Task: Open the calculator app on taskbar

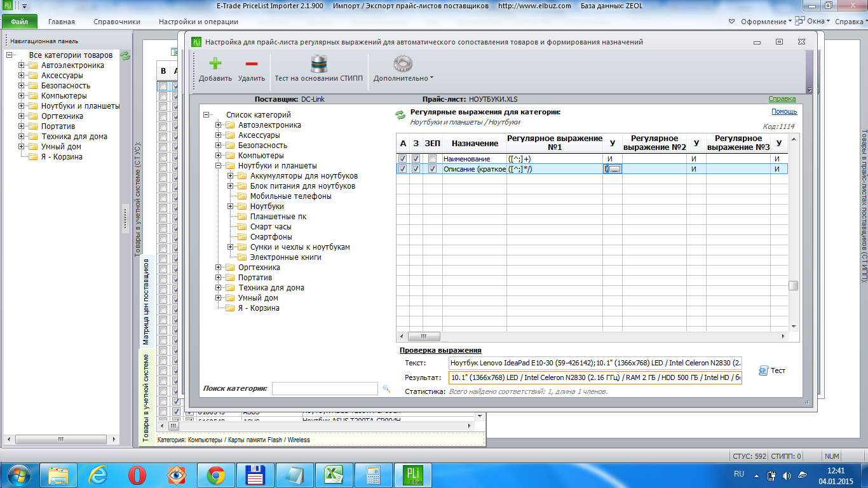Action: point(372,475)
